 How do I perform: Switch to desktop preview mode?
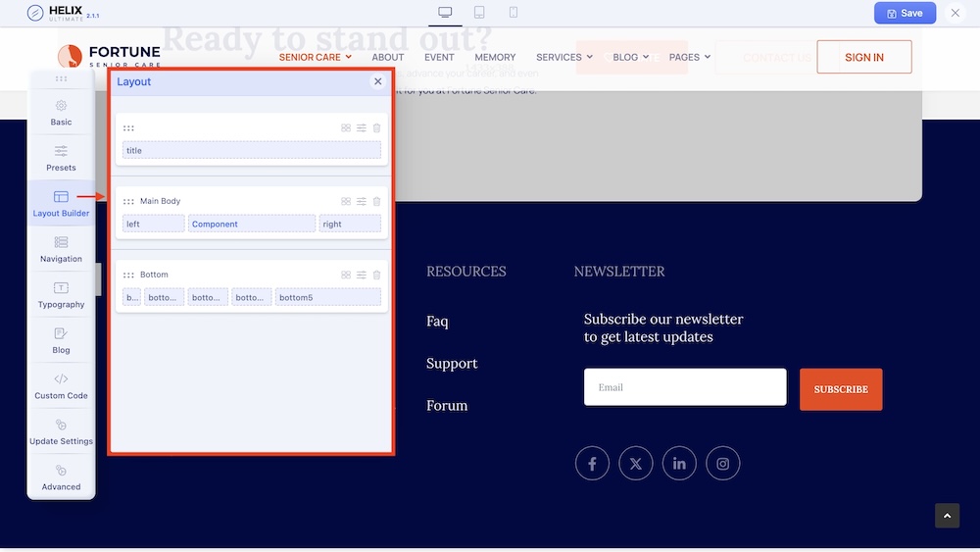tap(445, 13)
